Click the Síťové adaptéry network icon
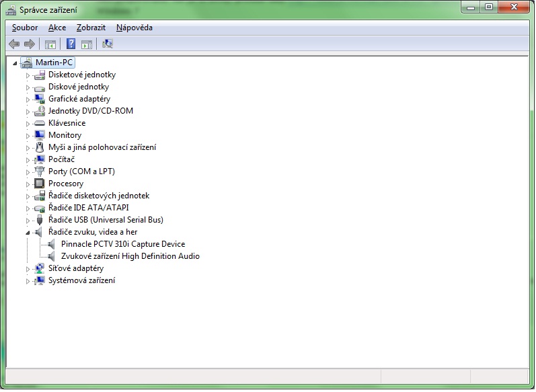This screenshot has width=536, height=392. coord(40,269)
